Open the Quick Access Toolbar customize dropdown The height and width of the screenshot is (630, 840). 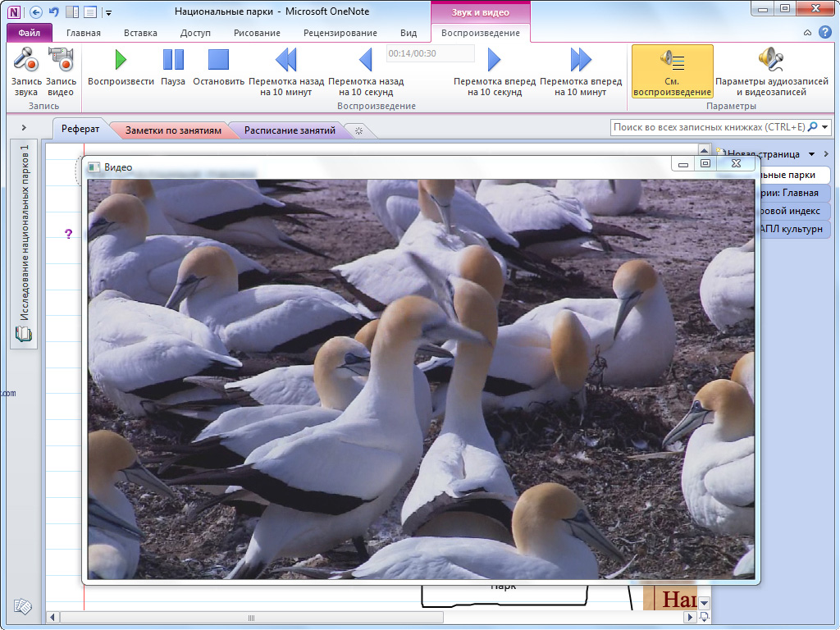coord(109,12)
